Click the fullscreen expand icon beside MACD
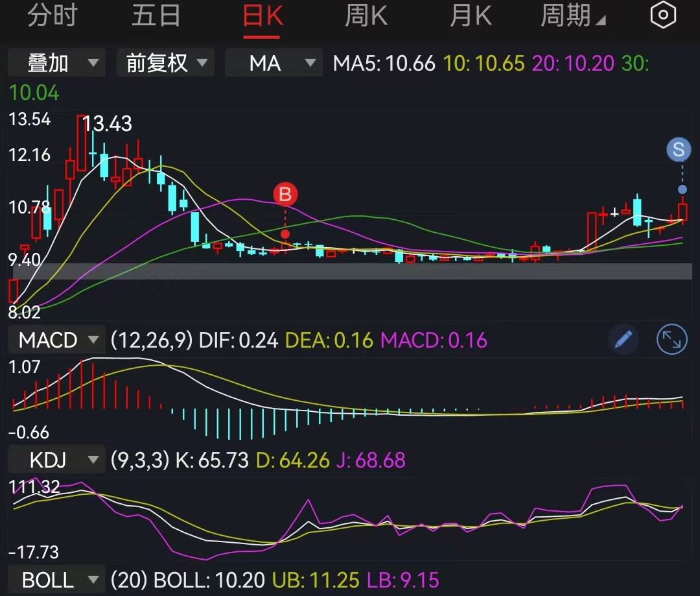700x596 pixels. click(671, 339)
